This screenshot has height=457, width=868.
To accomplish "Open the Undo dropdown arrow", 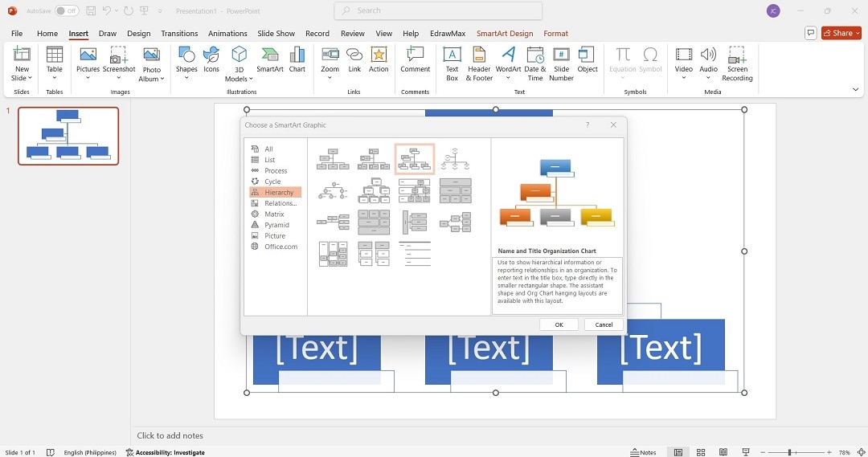I will click(x=117, y=10).
